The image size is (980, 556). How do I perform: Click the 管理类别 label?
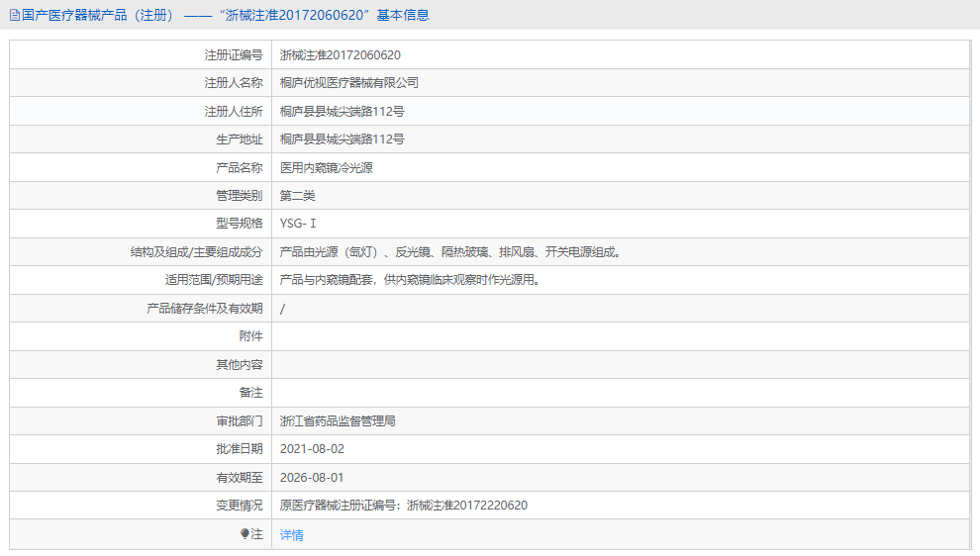click(x=240, y=196)
